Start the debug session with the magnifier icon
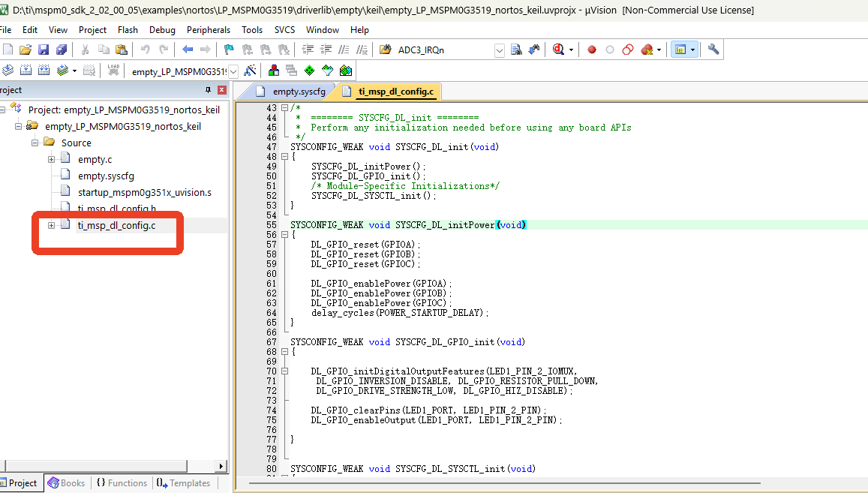This screenshot has width=868, height=493. 558,50
